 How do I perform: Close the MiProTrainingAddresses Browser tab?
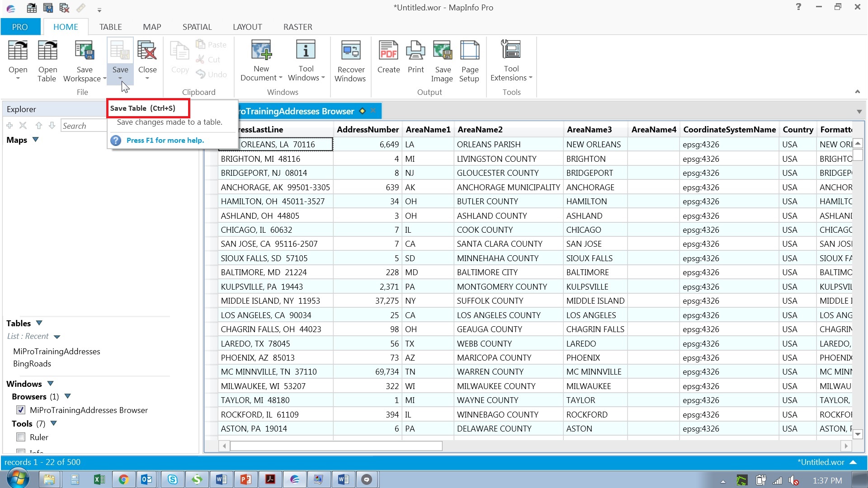pyautogui.click(x=373, y=111)
